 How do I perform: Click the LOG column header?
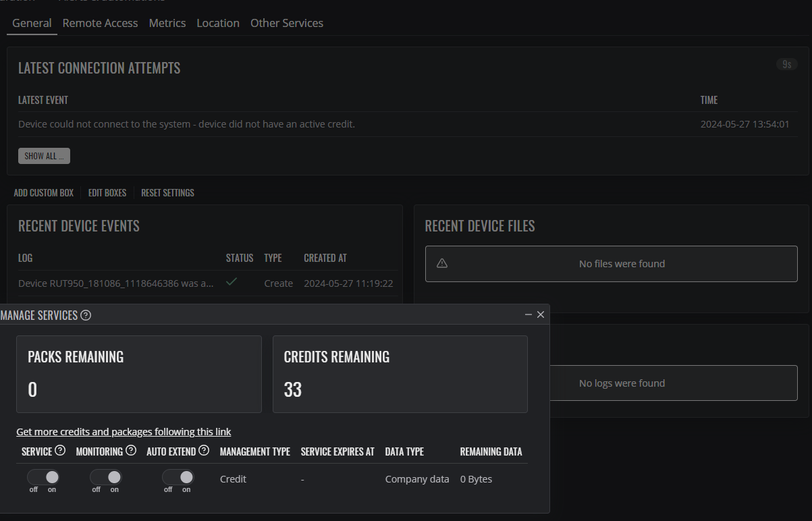click(x=25, y=258)
